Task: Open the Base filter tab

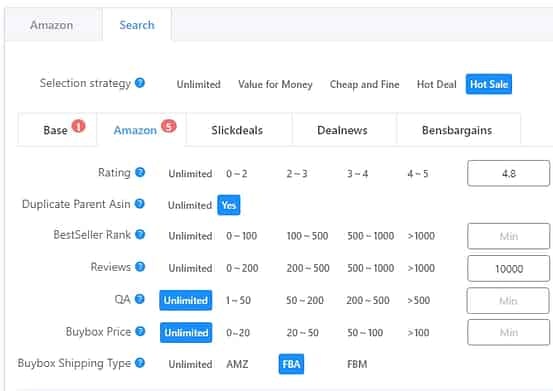Action: [57, 130]
